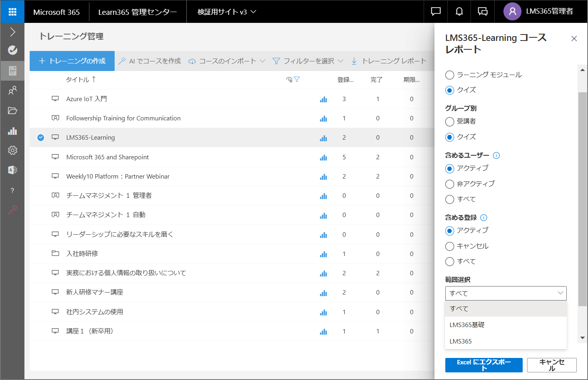Select クイズ radio under グループ別
This screenshot has width=588, height=380.
pos(450,137)
